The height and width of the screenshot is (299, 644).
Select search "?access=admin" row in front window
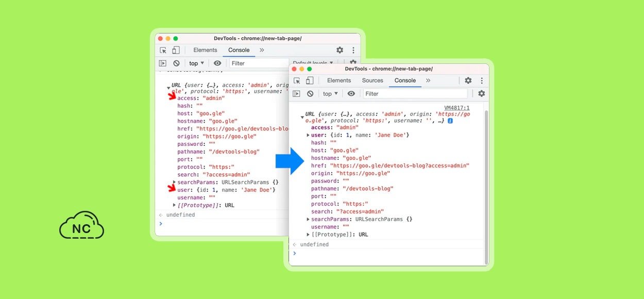tap(347, 211)
